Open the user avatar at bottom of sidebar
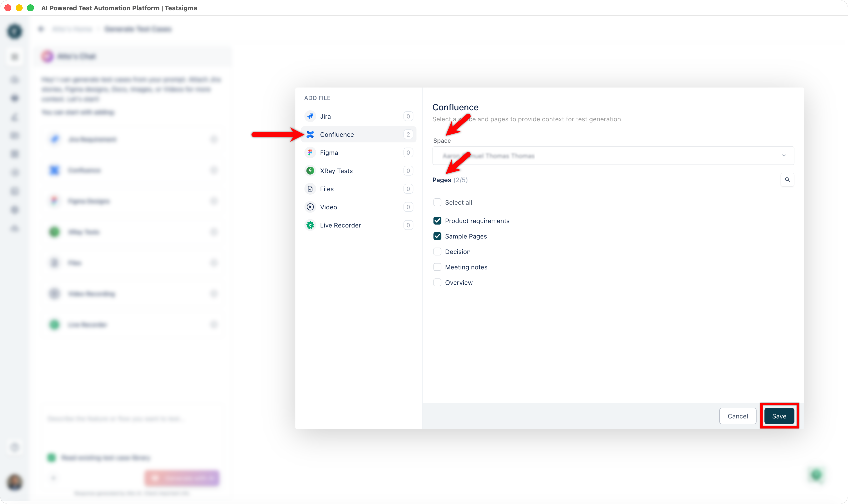This screenshot has width=848, height=504. [15, 482]
